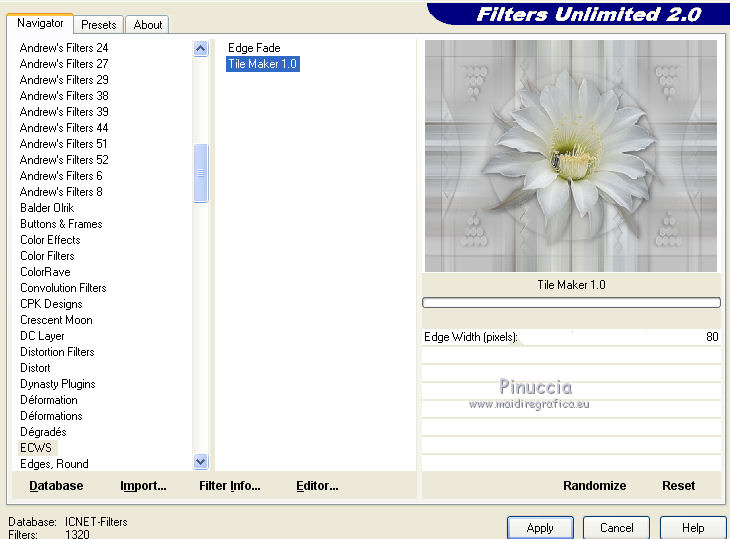
Task: Select Andrew's Filters 38 category
Action: [64, 96]
